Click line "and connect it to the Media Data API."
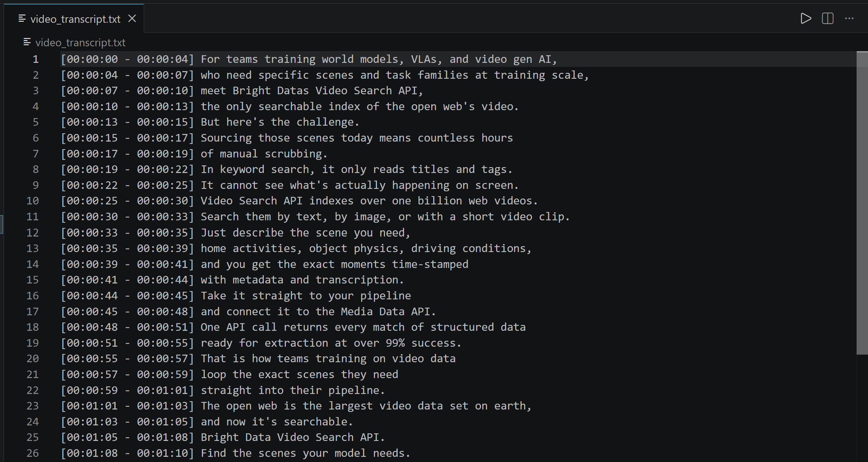The image size is (868, 462). pyautogui.click(x=318, y=312)
